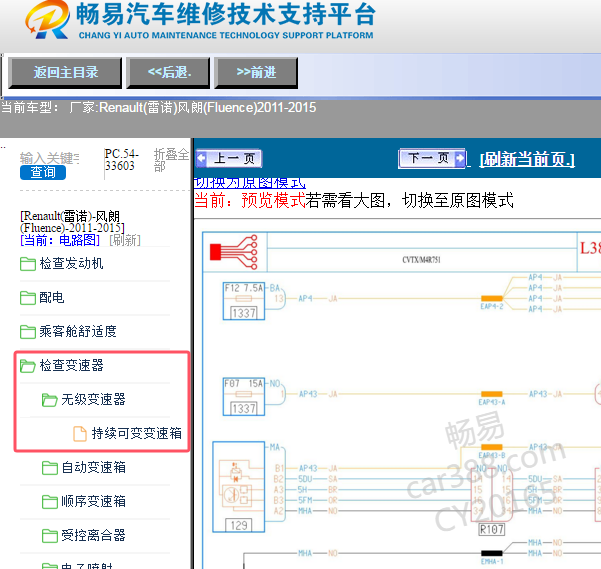The image size is (601, 569).
Task: Click the folder icon beside 乘客舱舒适度
Action: 28,331
